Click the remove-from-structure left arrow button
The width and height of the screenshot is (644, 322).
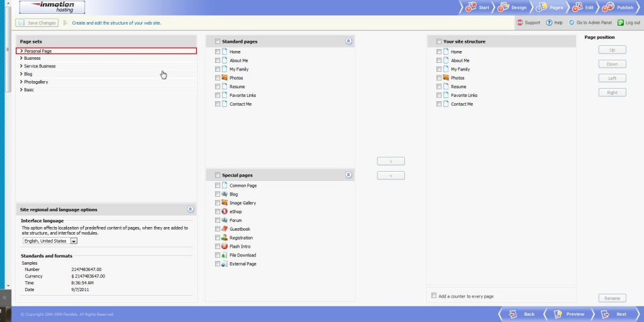coord(391,175)
